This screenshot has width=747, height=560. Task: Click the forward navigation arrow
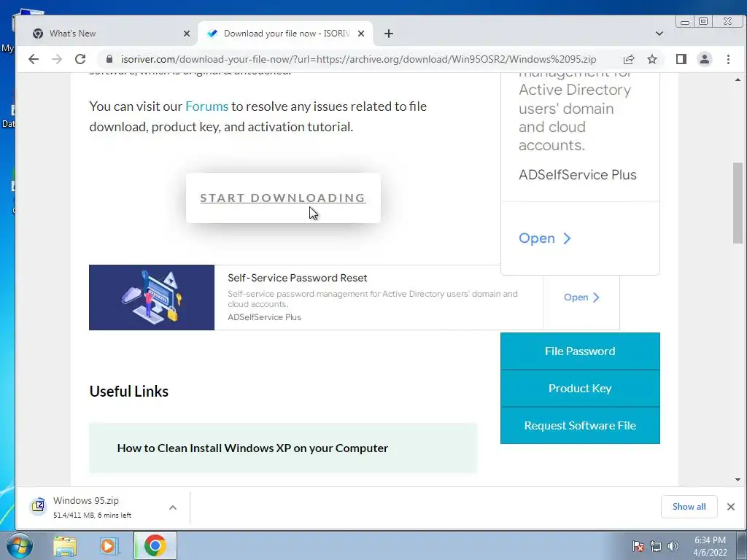click(57, 59)
